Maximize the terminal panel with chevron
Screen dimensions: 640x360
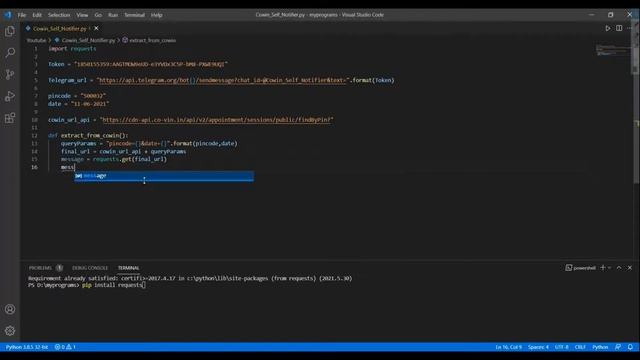(619, 268)
